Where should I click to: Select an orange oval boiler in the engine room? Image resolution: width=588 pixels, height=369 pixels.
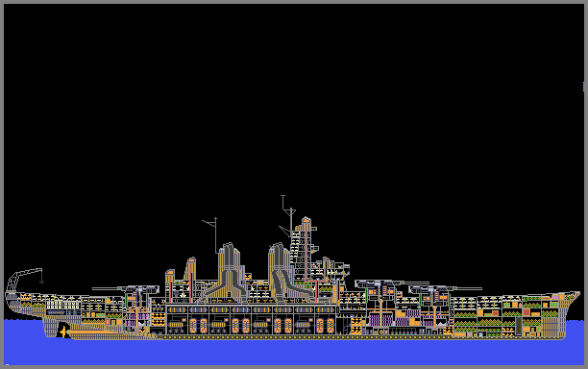click(x=193, y=326)
